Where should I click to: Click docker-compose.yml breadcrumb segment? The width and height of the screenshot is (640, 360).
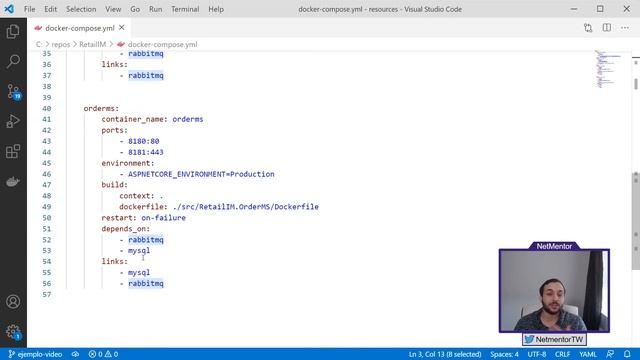coord(162,44)
